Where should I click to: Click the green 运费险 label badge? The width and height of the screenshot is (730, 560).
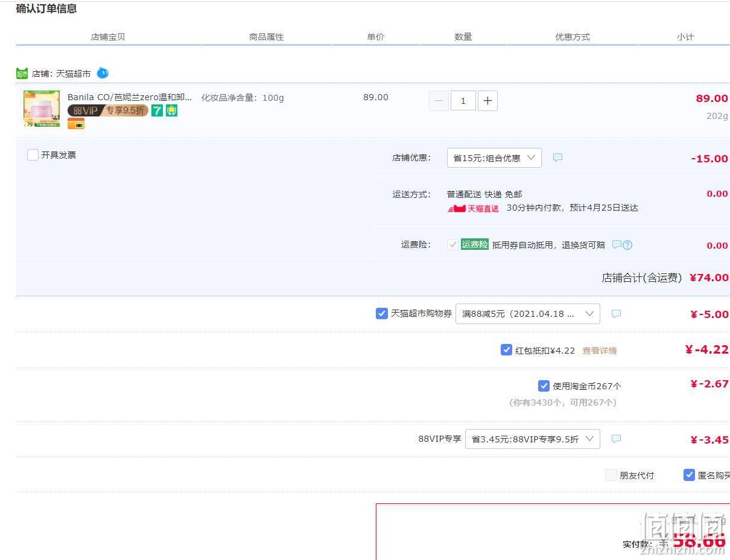pos(475,244)
